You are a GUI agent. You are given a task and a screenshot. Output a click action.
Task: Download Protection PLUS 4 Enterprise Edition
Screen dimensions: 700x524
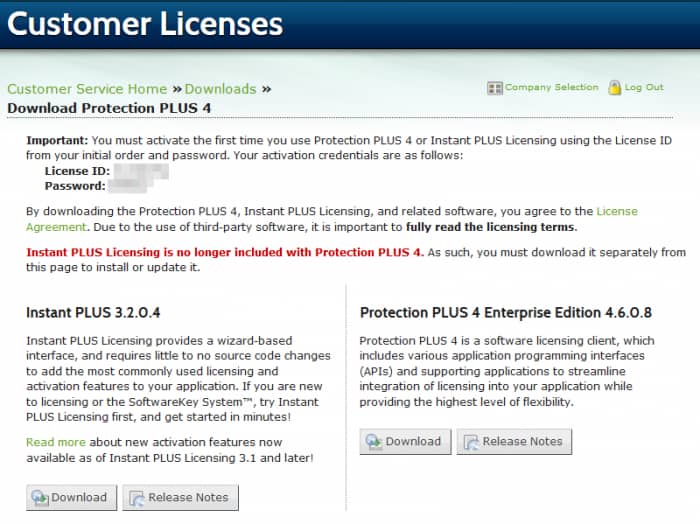405,441
